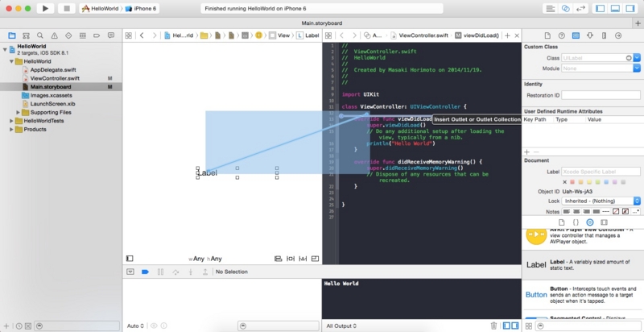The image size is (644, 332).
Task: Add an assistant editor pane
Action: coord(507,35)
